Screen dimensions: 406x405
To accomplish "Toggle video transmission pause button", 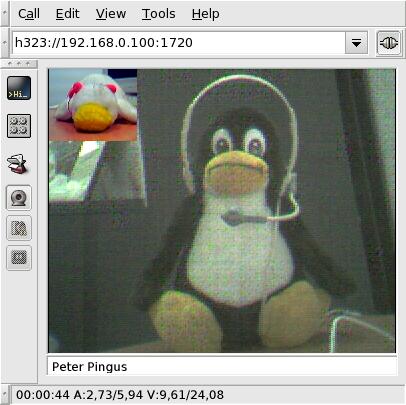I will (19, 258).
